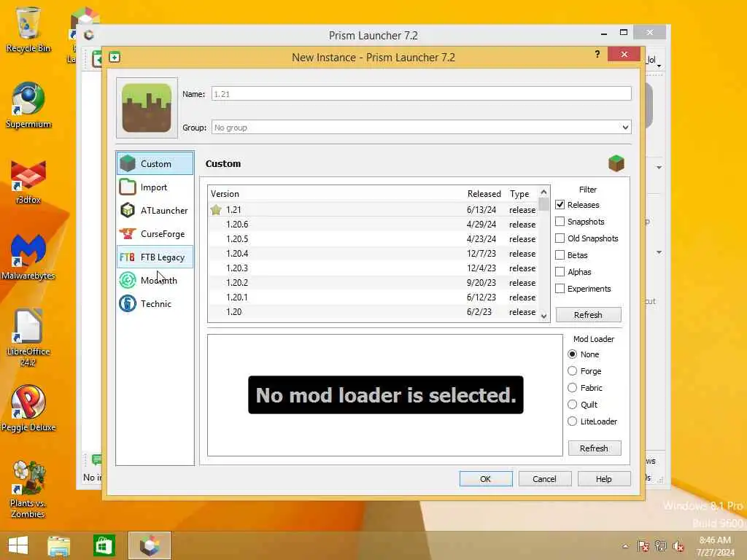Enable the Snapshots filter
Image resolution: width=747 pixels, height=560 pixels.
560,222
